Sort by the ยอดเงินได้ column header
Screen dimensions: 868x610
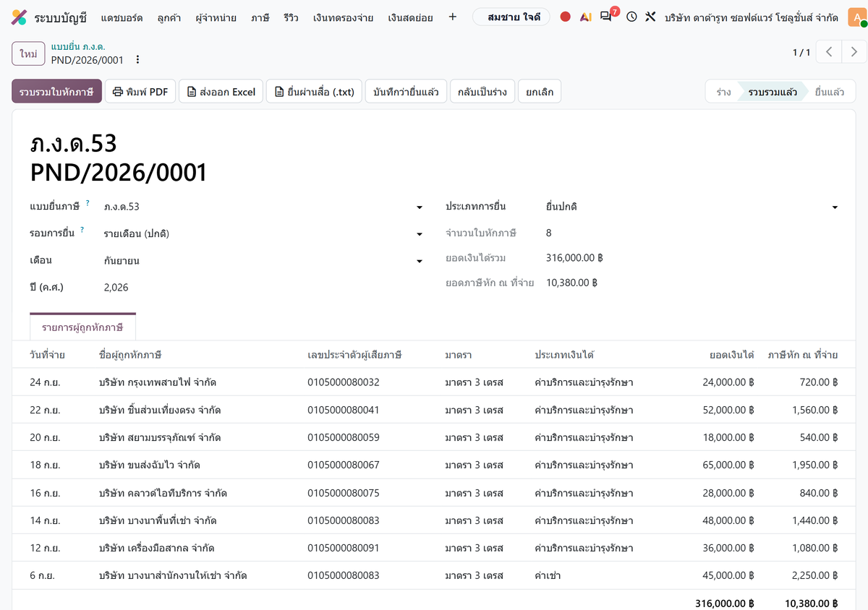pos(732,355)
